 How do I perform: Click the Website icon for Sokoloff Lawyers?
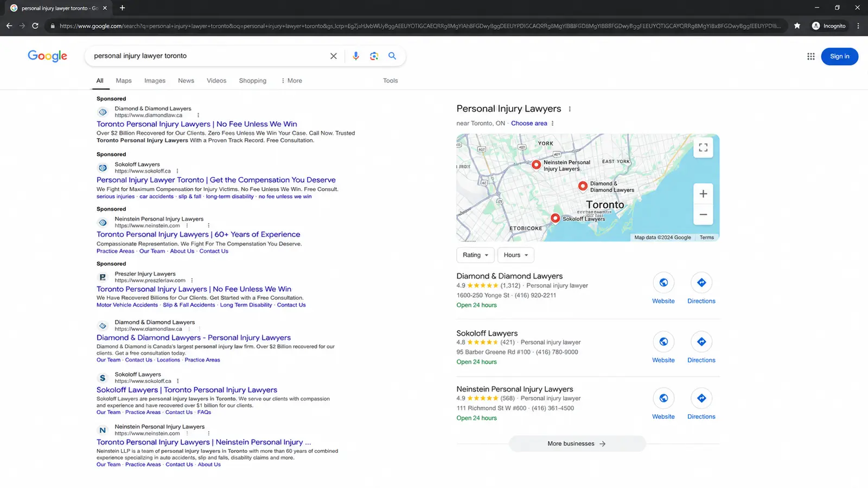(663, 342)
